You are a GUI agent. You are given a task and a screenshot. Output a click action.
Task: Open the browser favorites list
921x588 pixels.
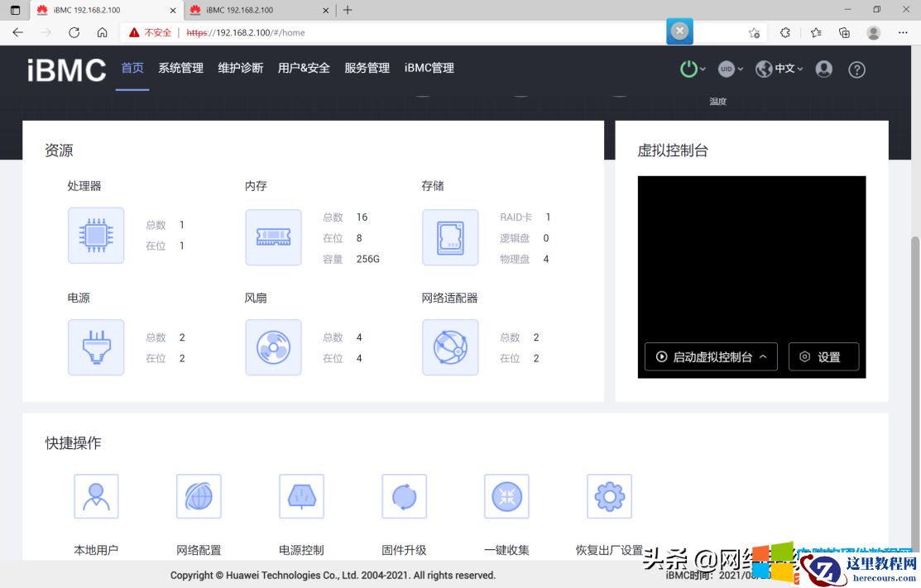[x=816, y=33]
